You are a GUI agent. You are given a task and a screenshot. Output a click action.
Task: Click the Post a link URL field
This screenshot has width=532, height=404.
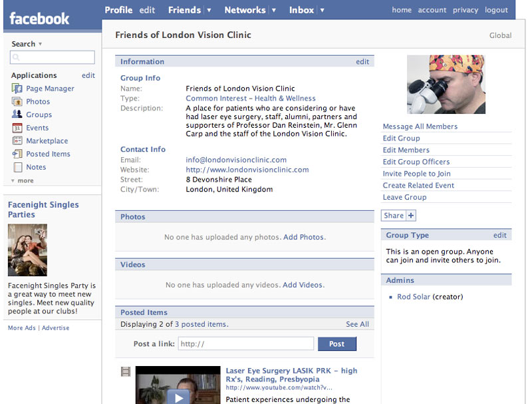point(245,344)
